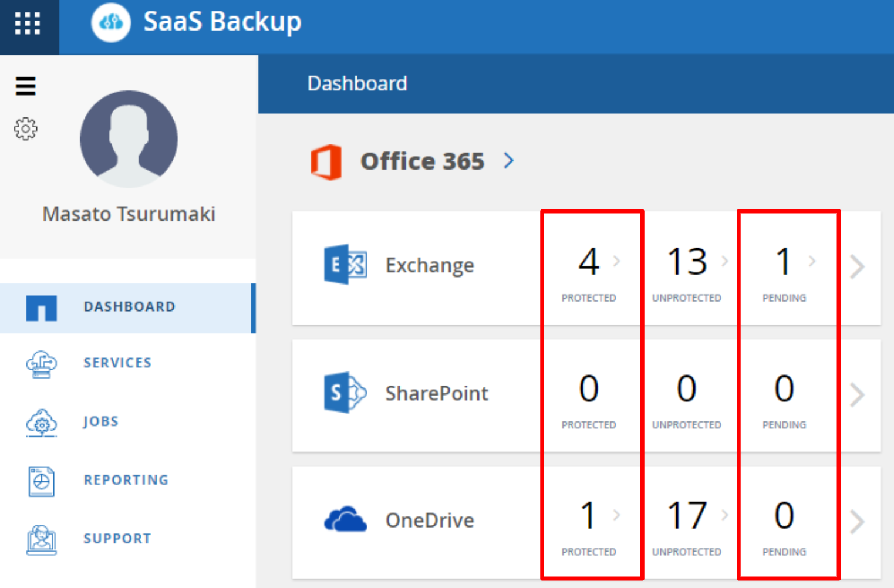Screen dimensions: 894x588
Task: Click the Office 365 logo icon
Action: click(326, 162)
